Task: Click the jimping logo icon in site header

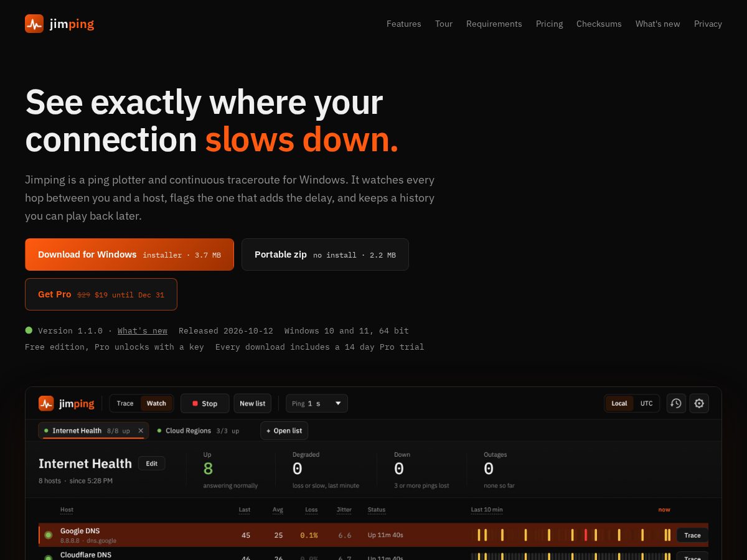Action: (x=34, y=24)
